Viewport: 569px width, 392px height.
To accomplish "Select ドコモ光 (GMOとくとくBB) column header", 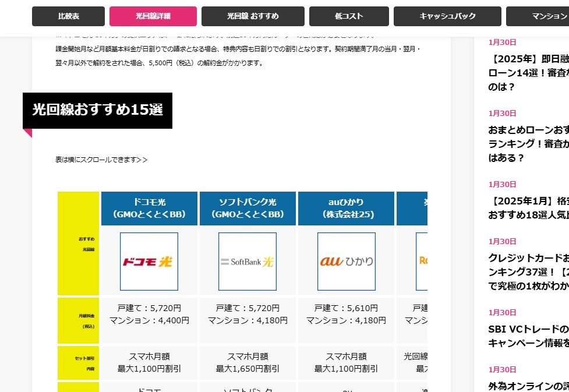I will click(149, 209).
